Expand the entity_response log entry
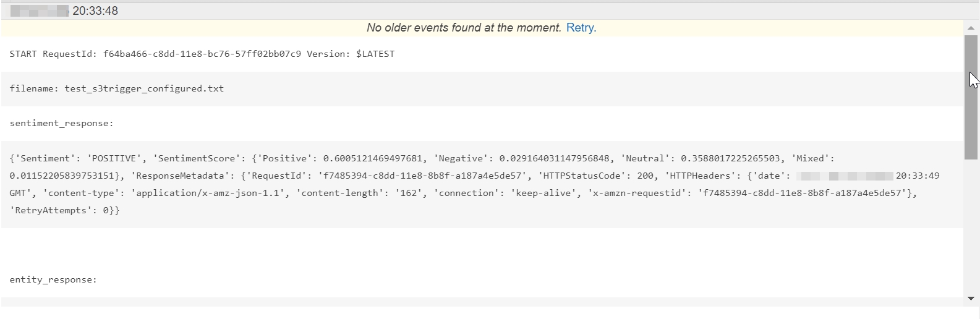980x319 pixels. 53,279
